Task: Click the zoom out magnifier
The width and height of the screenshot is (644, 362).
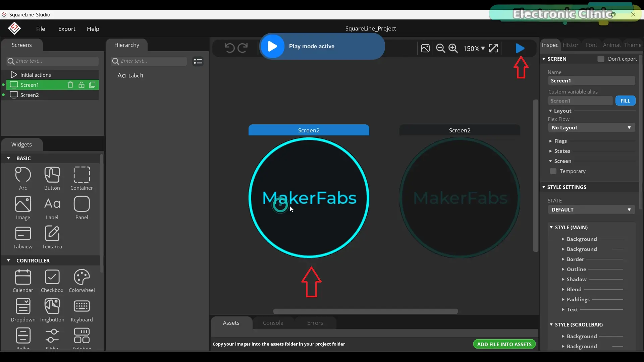Action: point(440,48)
